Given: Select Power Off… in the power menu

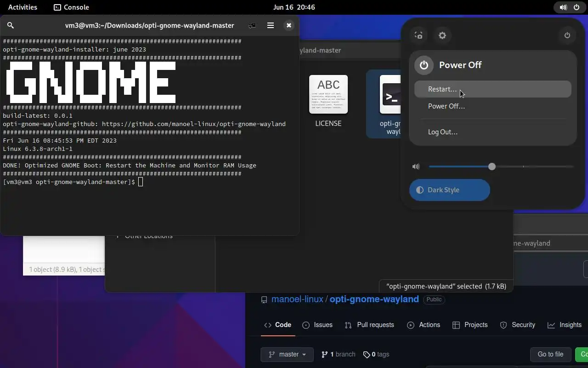Looking at the screenshot, I should click(x=493, y=106).
